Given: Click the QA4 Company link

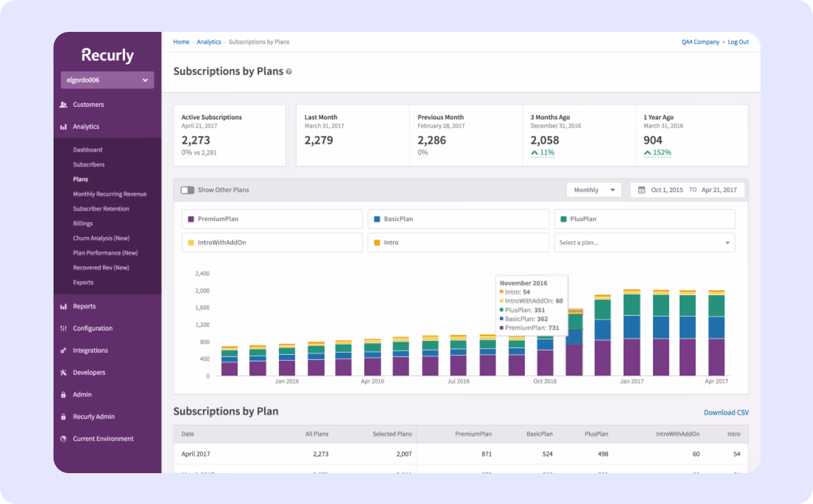Looking at the screenshot, I should pos(700,42).
